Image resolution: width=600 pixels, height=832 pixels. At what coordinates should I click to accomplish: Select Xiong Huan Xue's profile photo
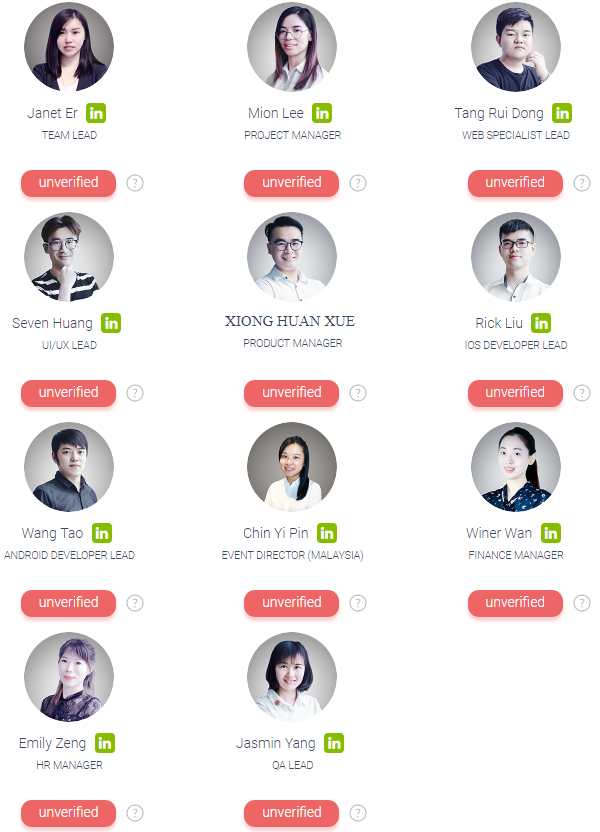click(292, 257)
